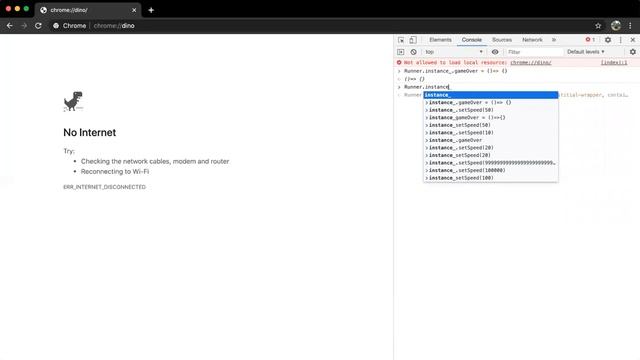Viewport: 640px width, 360px height.
Task: Choose suggestion 'instance_.setSpeed(10)'
Action: click(x=491, y=133)
